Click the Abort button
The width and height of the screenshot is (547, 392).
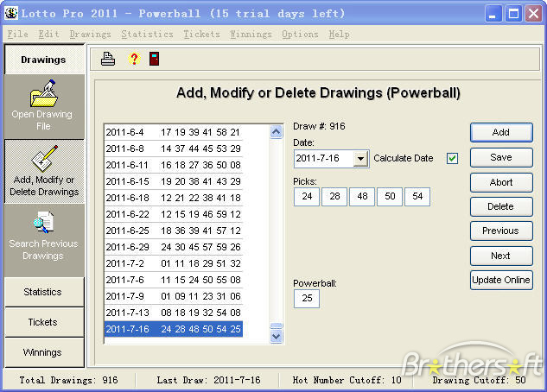[501, 182]
